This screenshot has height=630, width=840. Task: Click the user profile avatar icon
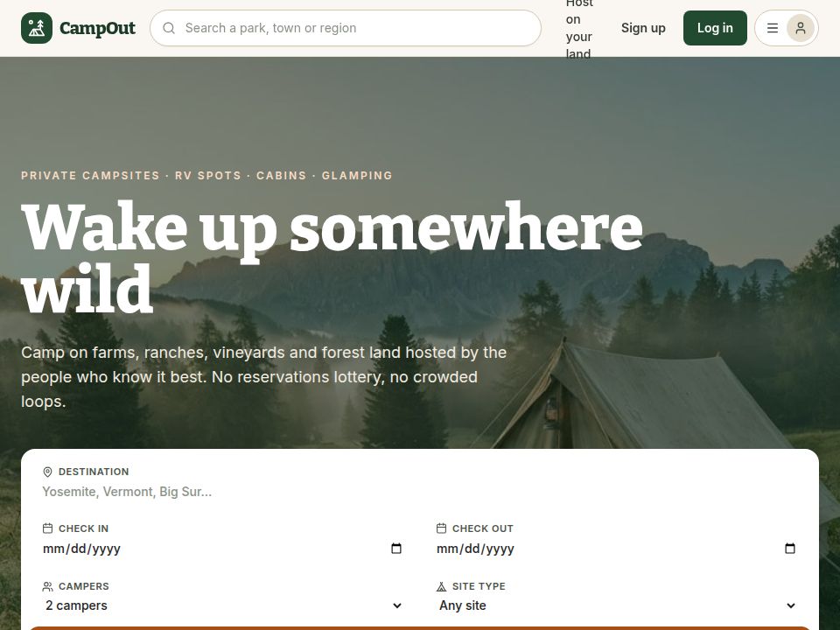tap(801, 28)
